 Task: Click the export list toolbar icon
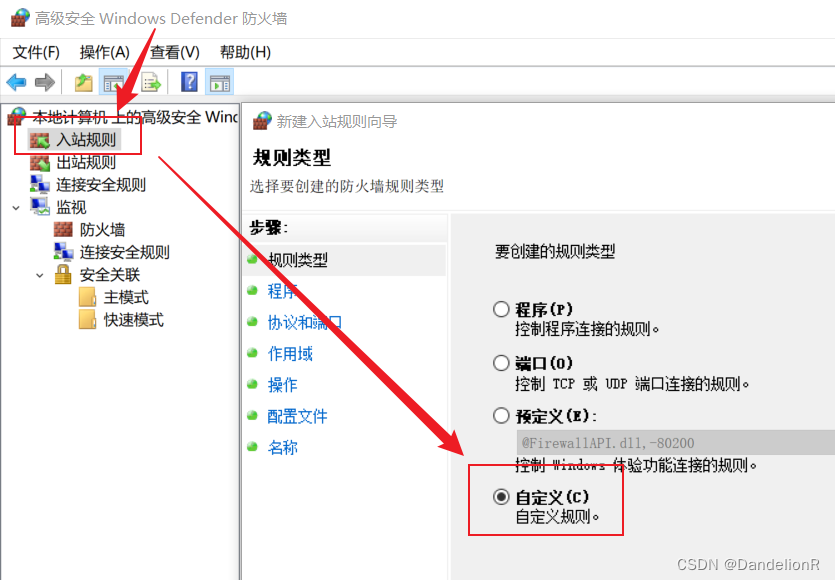coord(151,81)
